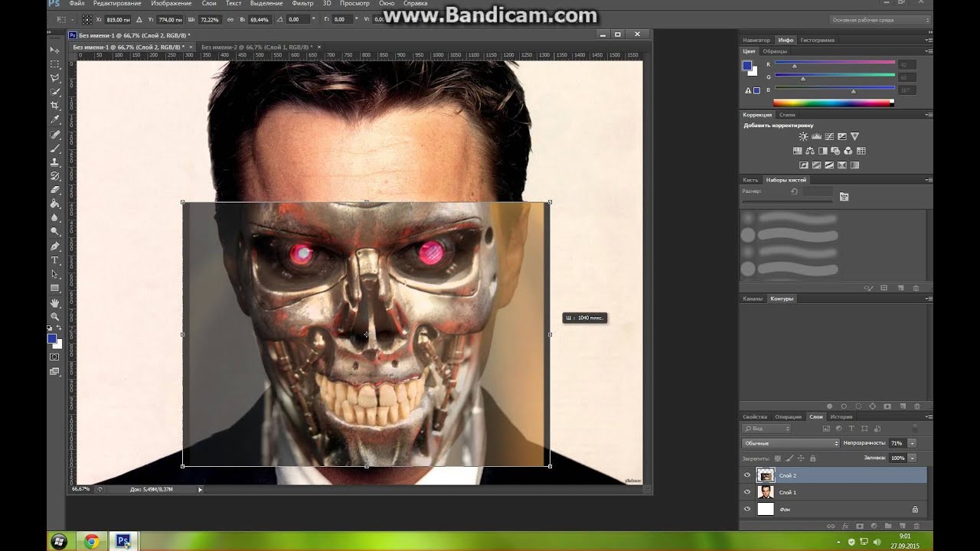This screenshot has height=551, width=980.
Task: Open the Файл menu
Action: 77,4
